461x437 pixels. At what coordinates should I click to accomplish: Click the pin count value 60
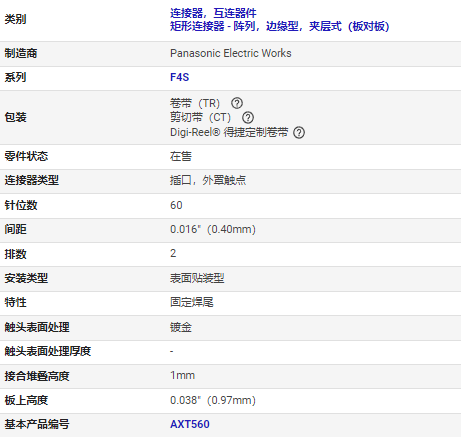(x=176, y=205)
